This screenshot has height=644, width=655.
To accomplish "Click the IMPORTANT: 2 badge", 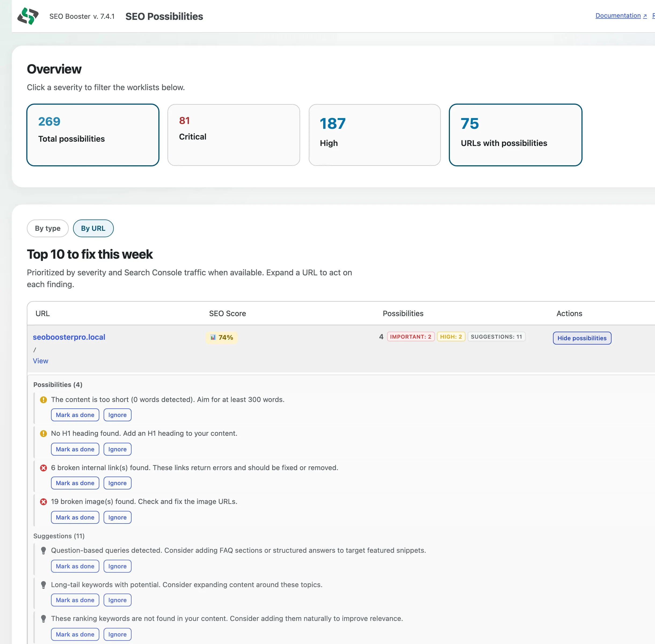I will 411,336.
